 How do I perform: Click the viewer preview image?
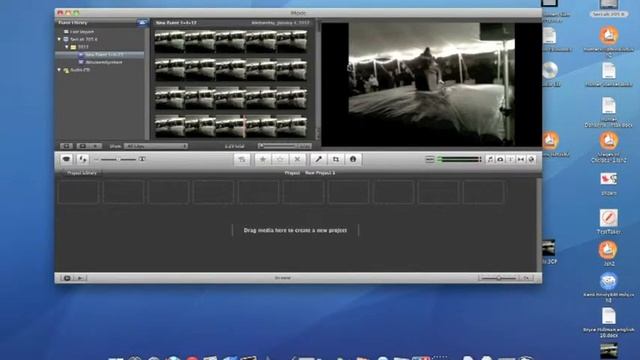(431, 84)
